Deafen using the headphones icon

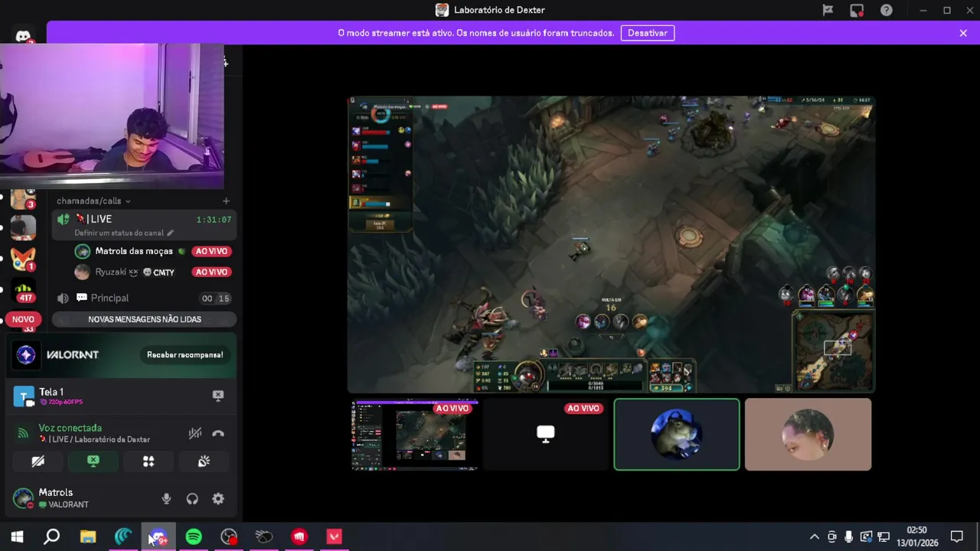coord(192,499)
